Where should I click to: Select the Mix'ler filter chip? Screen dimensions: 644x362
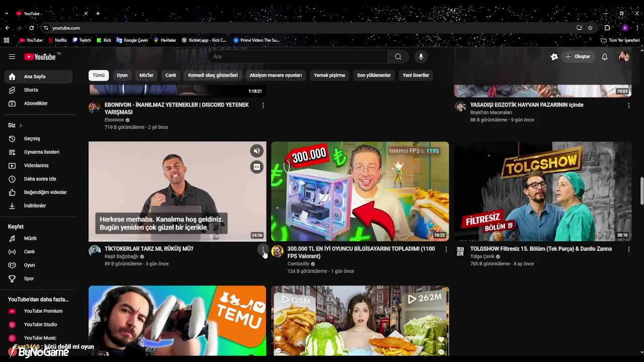point(146,75)
